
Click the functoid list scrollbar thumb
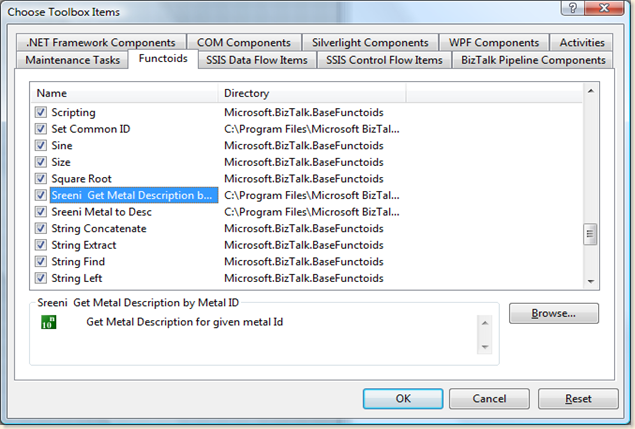(590, 235)
